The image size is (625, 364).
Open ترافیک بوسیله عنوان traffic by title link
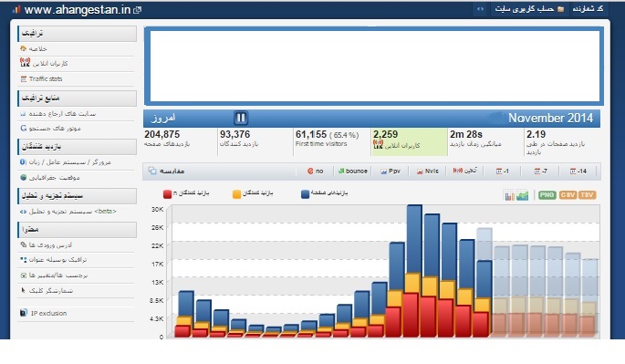(54, 260)
